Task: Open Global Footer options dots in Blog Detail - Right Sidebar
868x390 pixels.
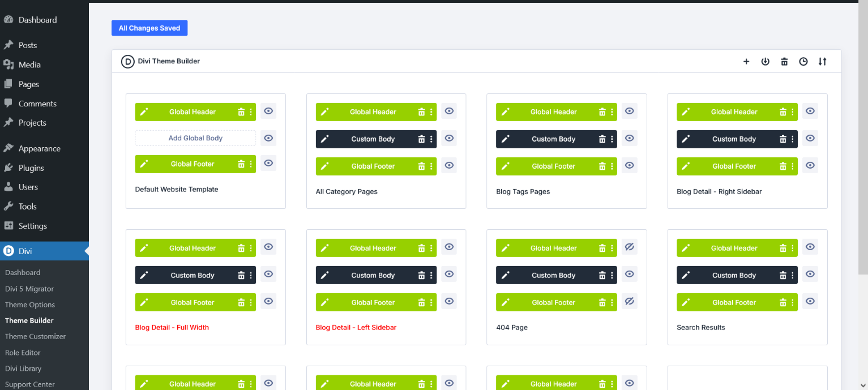Action: tap(793, 166)
